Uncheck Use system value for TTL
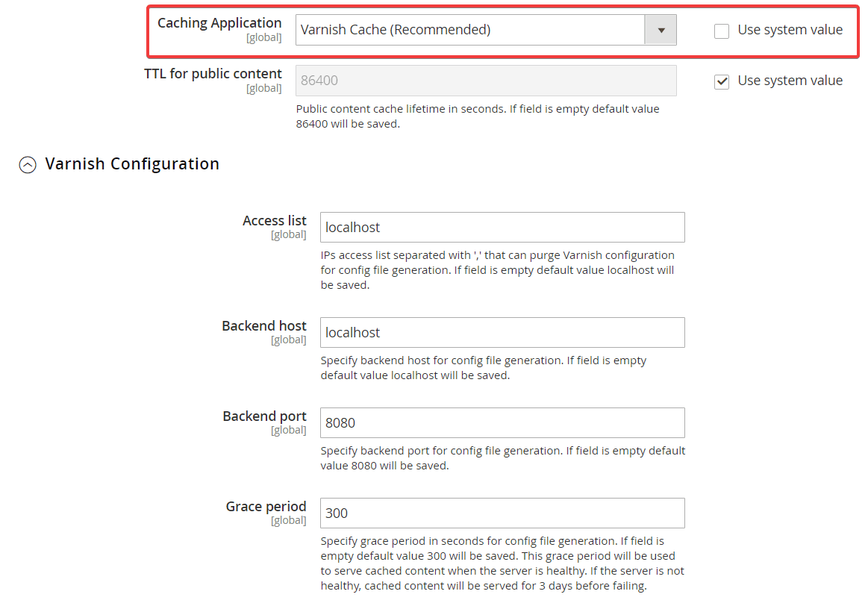This screenshot has height=606, width=868. 721,82
